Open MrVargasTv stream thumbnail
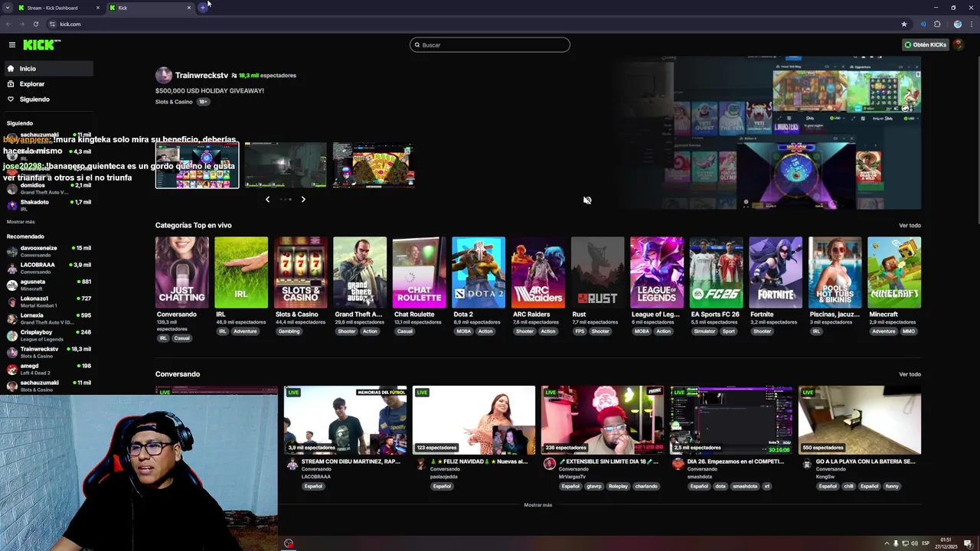Viewport: 980px width, 551px height. pyautogui.click(x=603, y=420)
